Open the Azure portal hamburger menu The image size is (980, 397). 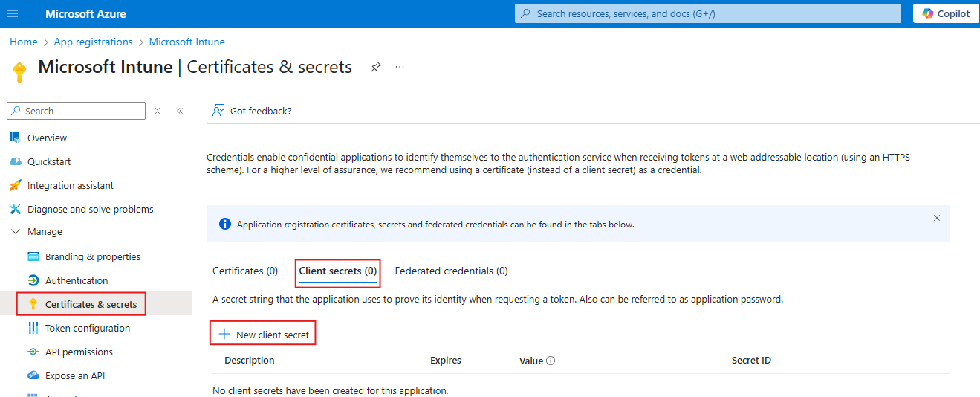(13, 14)
